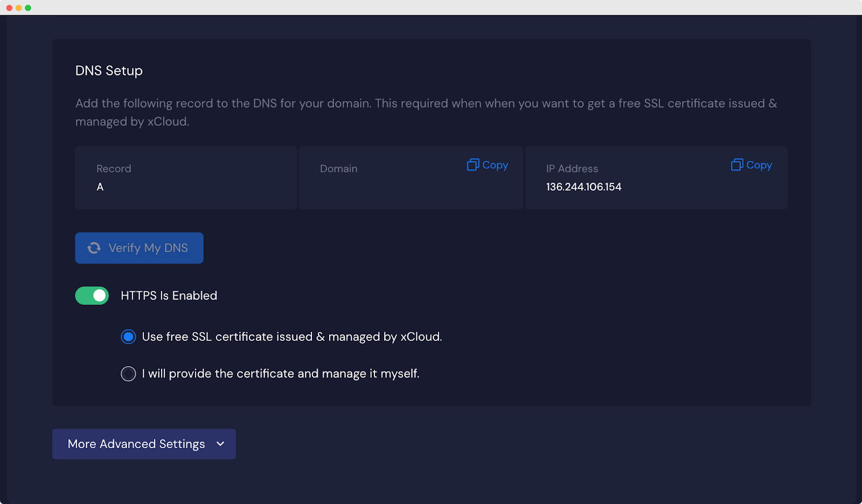Select the free xCloud SSL certificate option

click(128, 337)
